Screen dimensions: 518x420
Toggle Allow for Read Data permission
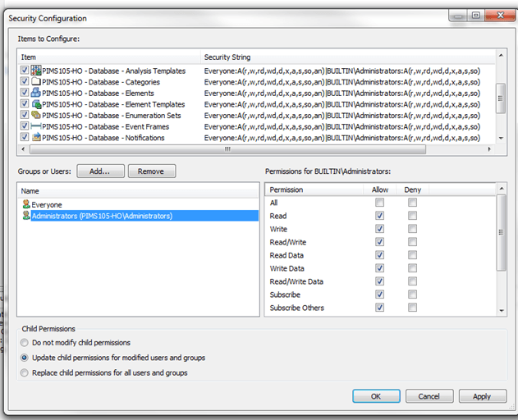coord(379,255)
